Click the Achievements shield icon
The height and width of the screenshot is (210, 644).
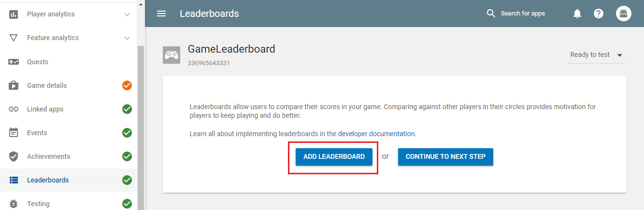point(14,156)
